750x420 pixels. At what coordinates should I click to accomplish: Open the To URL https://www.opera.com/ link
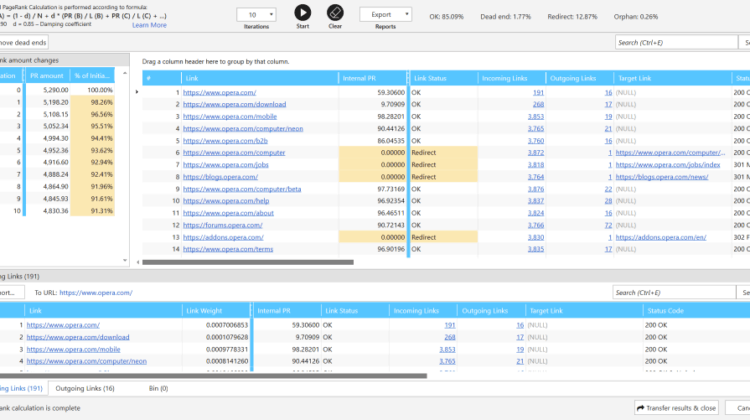click(96, 293)
